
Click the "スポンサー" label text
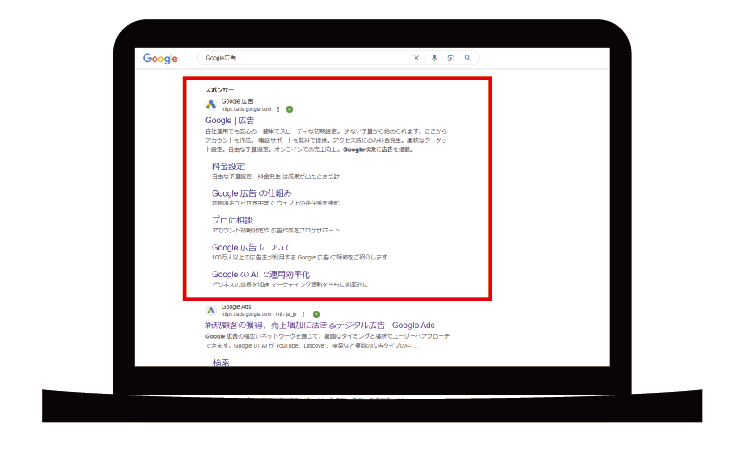219,90
